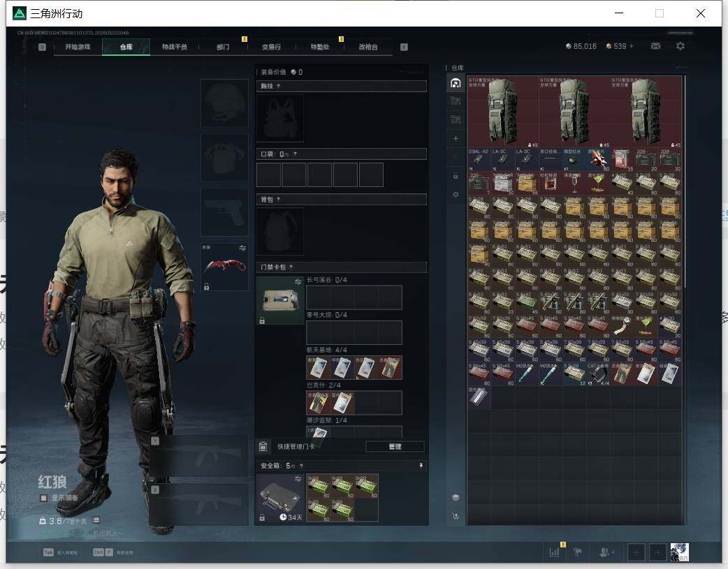Click the first empty pocket slot
The image size is (728, 569).
[268, 175]
